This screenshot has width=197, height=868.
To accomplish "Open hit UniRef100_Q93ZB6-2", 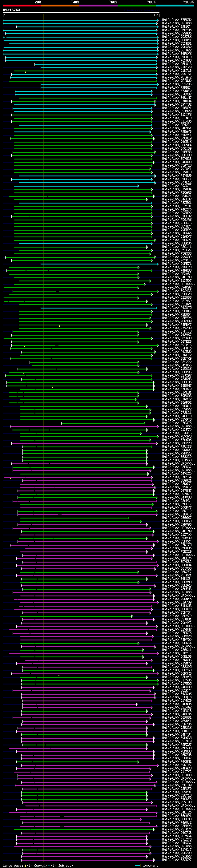I will 179,84.
